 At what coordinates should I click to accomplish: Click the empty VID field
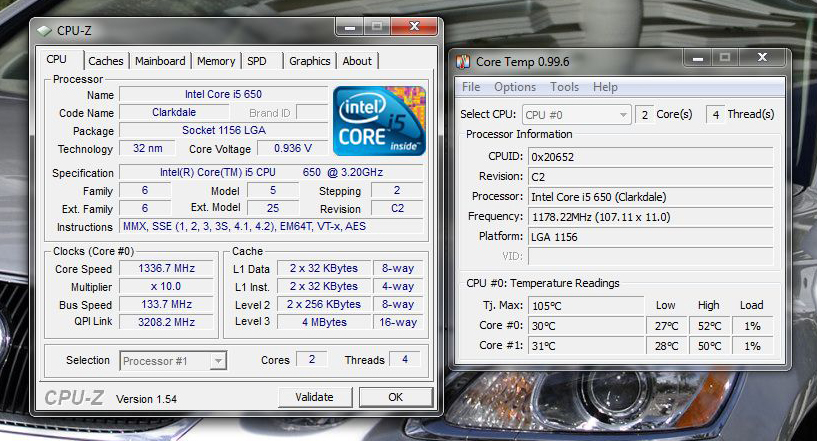coord(650,256)
